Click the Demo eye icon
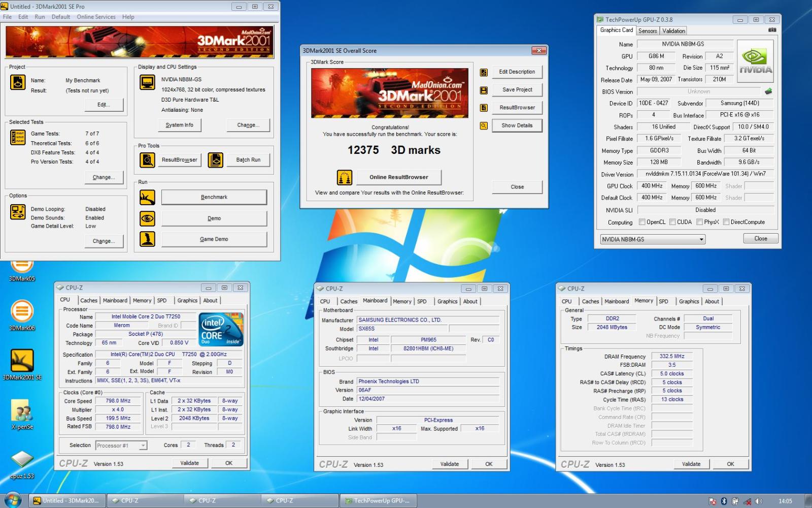This screenshot has height=508, width=812. pos(148,218)
